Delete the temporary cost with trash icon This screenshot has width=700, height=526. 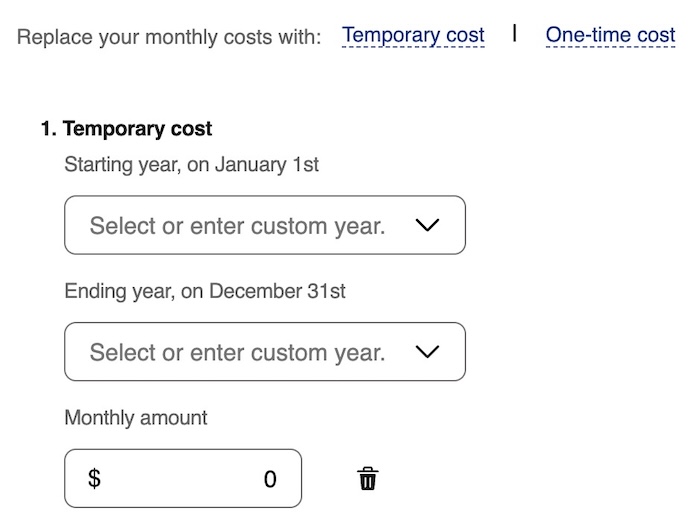368,479
